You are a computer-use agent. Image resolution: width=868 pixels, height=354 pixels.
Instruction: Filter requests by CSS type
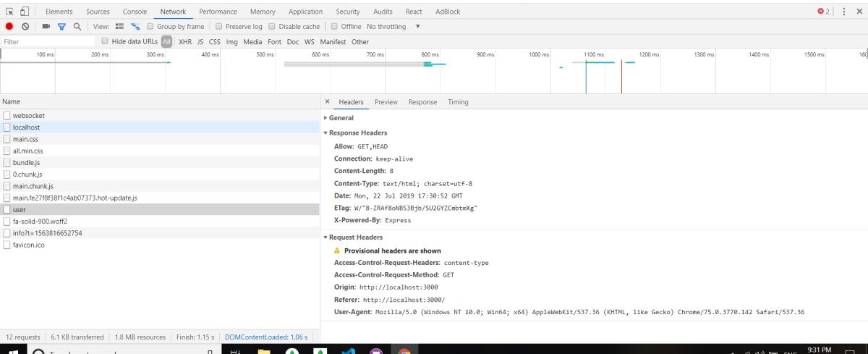point(214,42)
